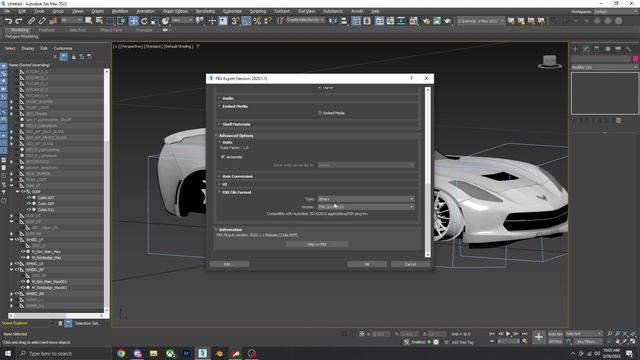Click the FBX dialog vertical scrollbar
640x360 pixels.
[428, 172]
